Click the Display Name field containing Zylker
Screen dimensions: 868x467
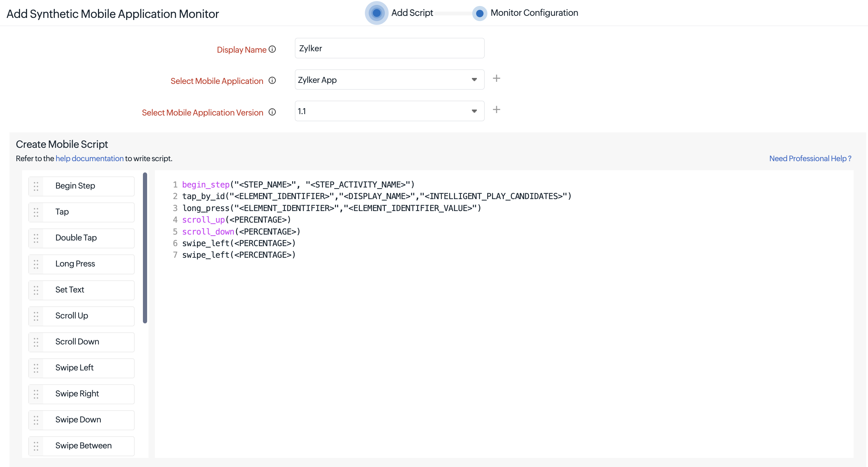389,48
